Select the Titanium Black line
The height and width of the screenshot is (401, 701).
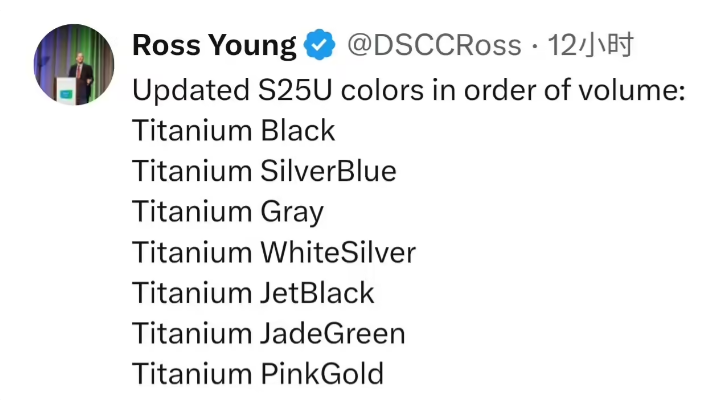pos(233,131)
